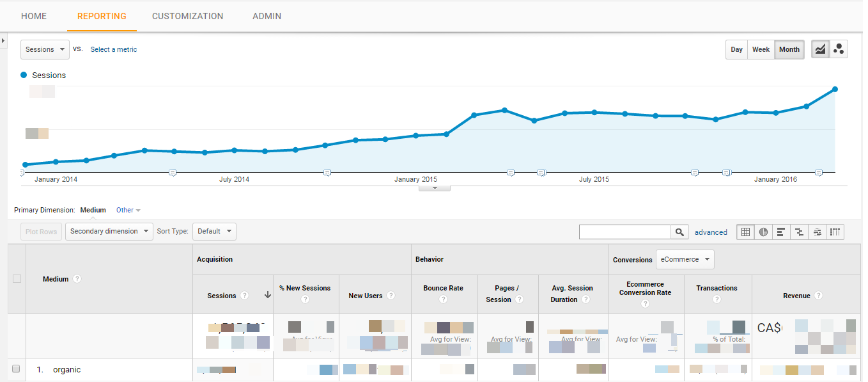Image resolution: width=868 pixels, height=382 pixels.
Task: Open the advanced filter link
Action: tap(711, 232)
